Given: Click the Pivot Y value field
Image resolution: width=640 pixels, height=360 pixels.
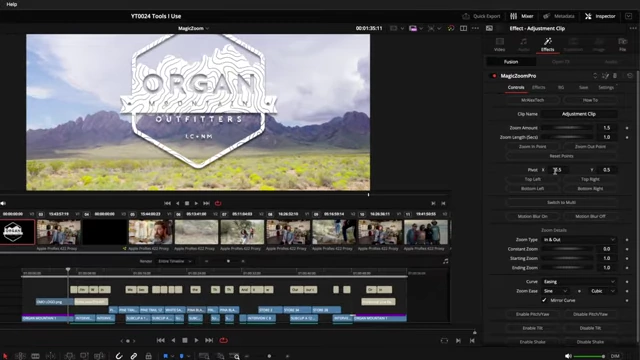Looking at the screenshot, I should click(x=607, y=170).
